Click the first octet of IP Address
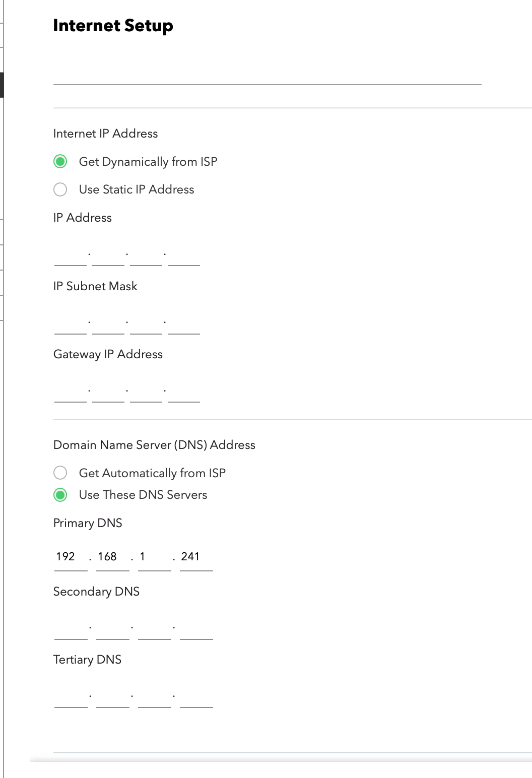This screenshot has width=532, height=778. 71,254
